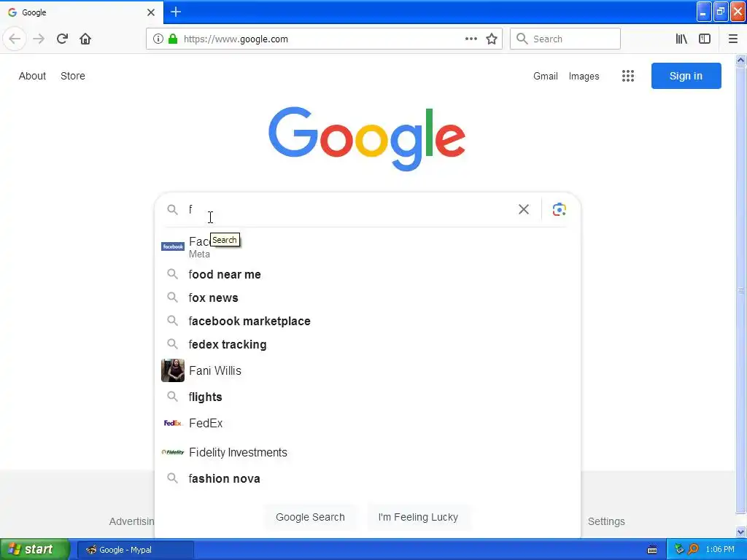Viewport: 747px width, 560px height.
Task: Click Facebook logo suggestion thumbnail
Action: (172, 246)
